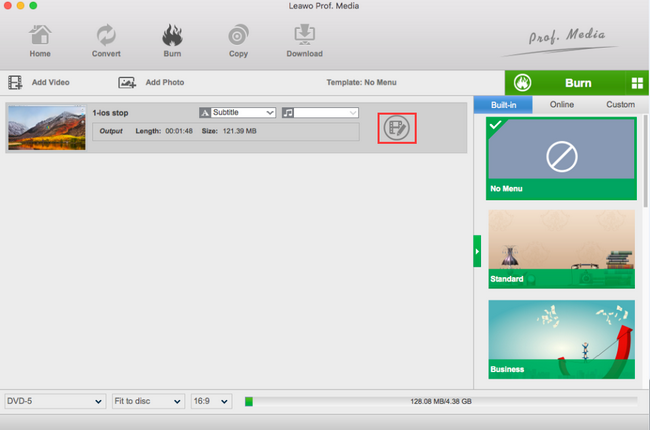Click the Add Video label
Image resolution: width=650 pixels, height=430 pixels.
[x=51, y=82]
